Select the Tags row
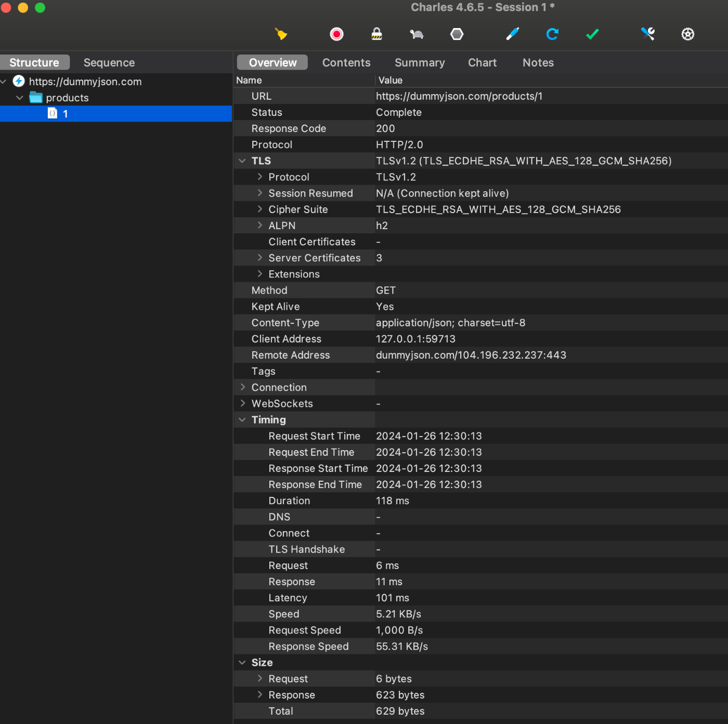The image size is (728, 724). 481,371
